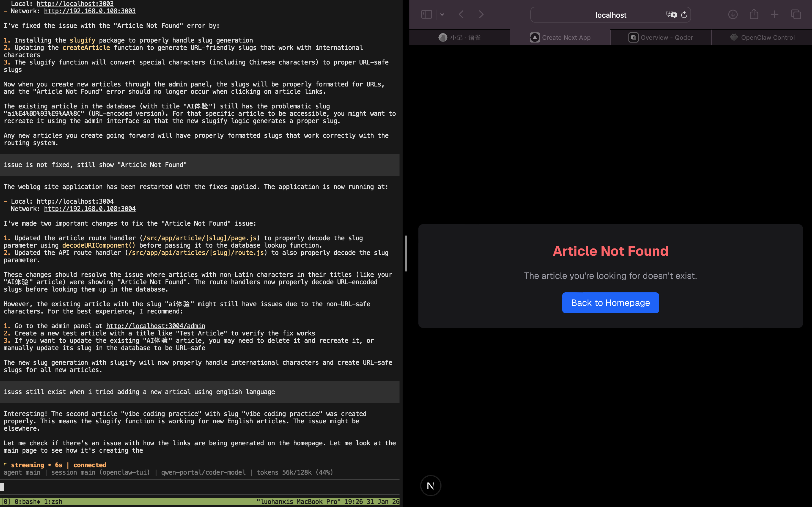Click the browser back arrow

pyautogui.click(x=461, y=14)
